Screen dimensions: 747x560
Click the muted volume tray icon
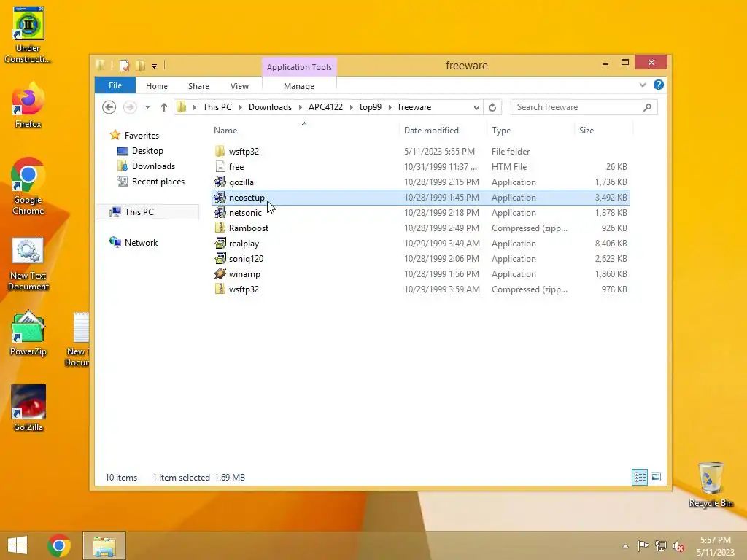tap(679, 546)
